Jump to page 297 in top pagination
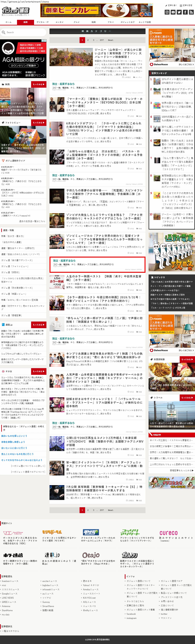This screenshot has height=644, width=195. point(102,40)
